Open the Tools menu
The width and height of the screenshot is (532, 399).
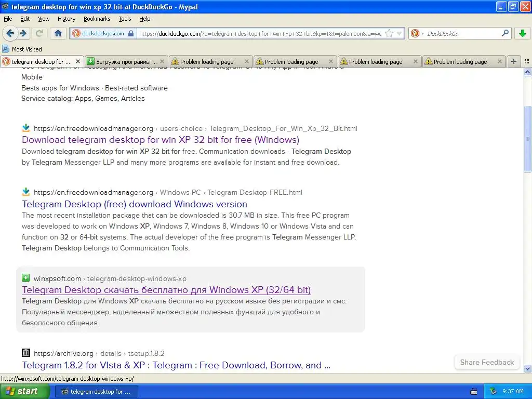click(125, 19)
